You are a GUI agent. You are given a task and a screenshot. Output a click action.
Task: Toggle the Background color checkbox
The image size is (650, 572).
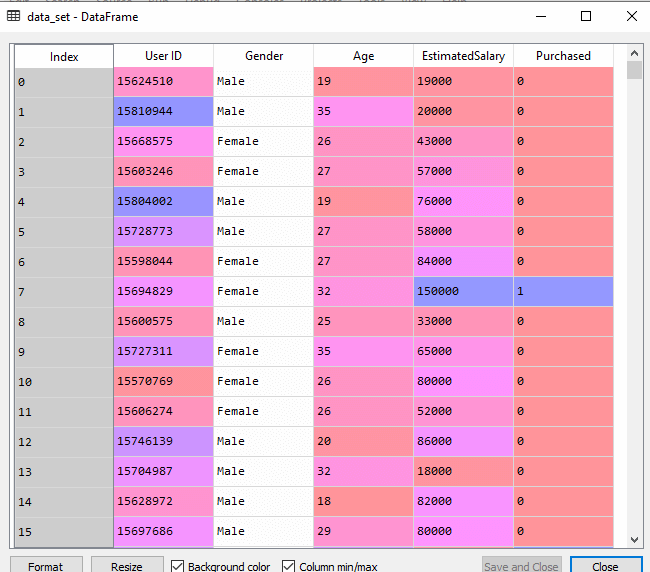[x=178, y=566]
